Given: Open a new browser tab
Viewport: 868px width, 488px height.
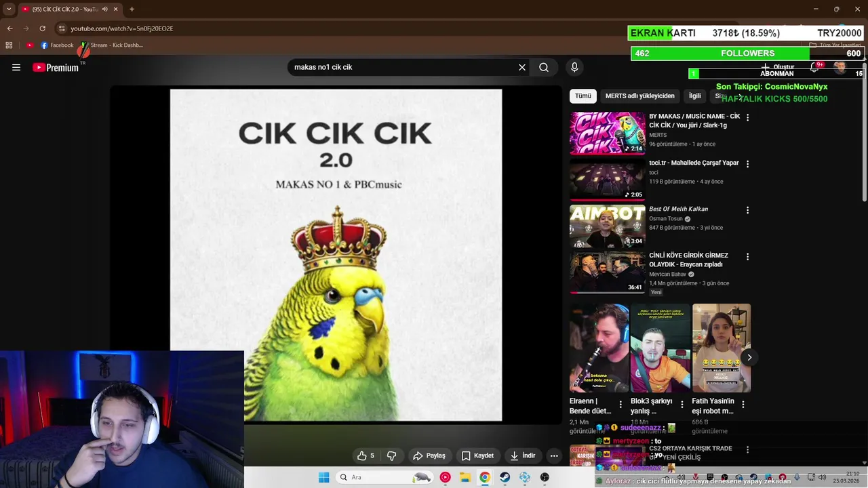Looking at the screenshot, I should (132, 9).
